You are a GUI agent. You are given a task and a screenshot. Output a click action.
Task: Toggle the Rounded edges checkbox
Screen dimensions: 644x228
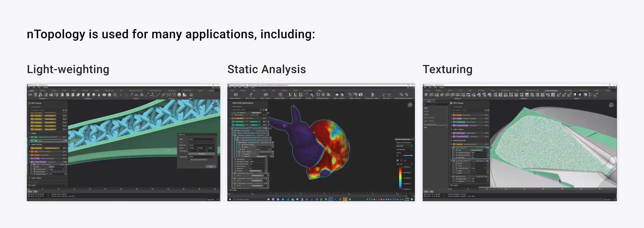pyautogui.click(x=50, y=172)
